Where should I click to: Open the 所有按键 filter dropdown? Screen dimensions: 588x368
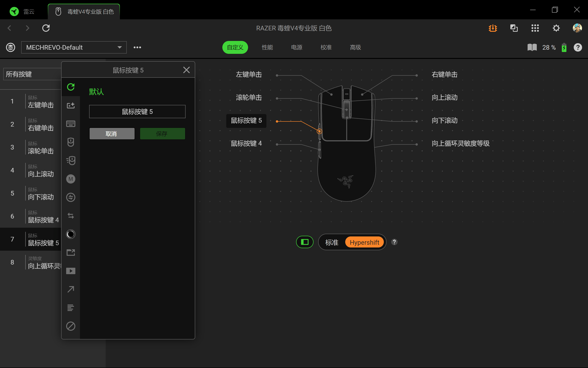32,74
